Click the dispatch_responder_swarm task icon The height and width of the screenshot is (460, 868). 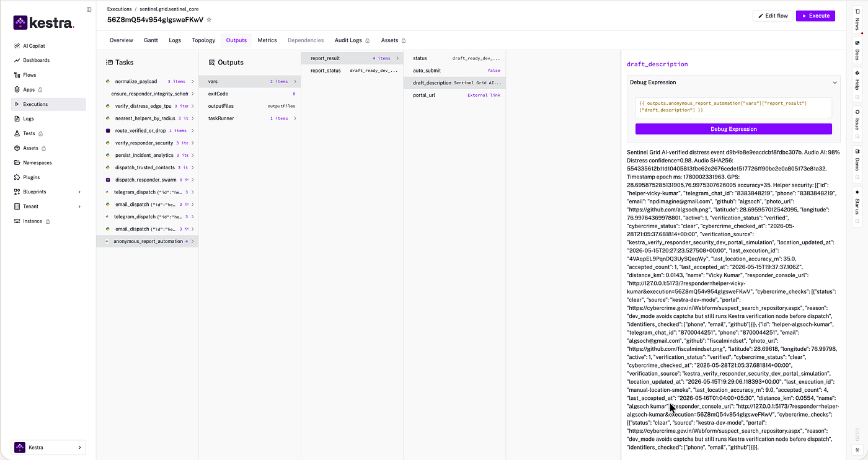tap(108, 180)
